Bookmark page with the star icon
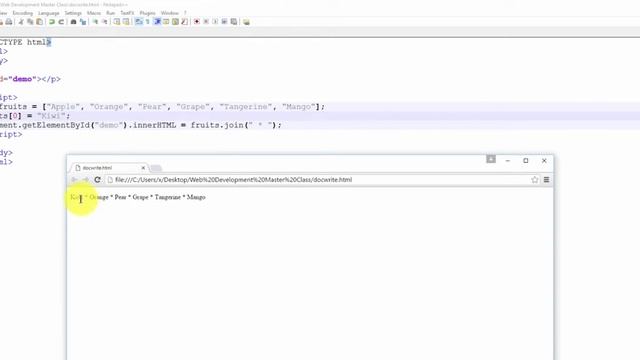 pos(534,180)
